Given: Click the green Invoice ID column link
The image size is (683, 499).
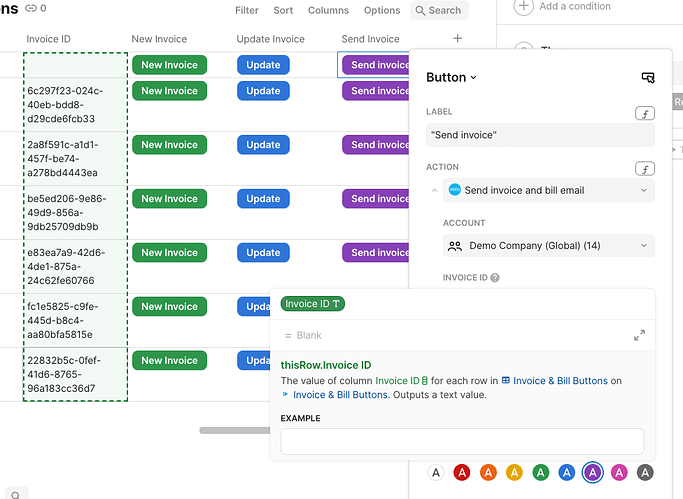Looking at the screenshot, I should 402,381.
